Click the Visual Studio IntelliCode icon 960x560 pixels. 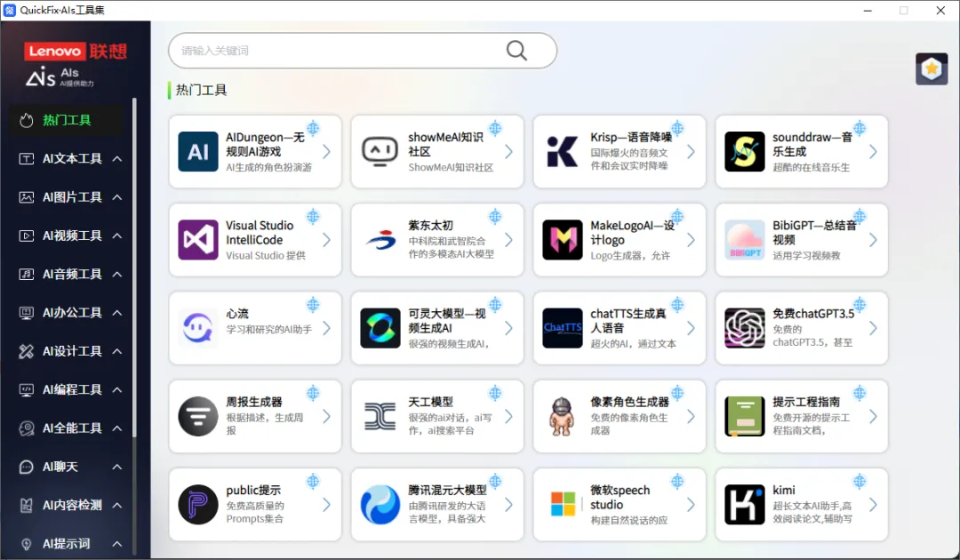tap(197, 239)
